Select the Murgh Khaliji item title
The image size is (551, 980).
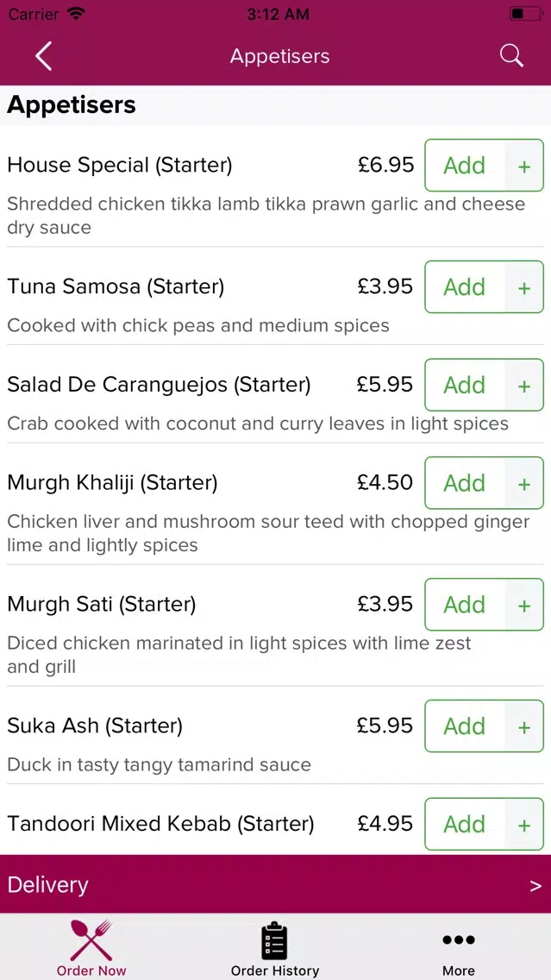(112, 483)
